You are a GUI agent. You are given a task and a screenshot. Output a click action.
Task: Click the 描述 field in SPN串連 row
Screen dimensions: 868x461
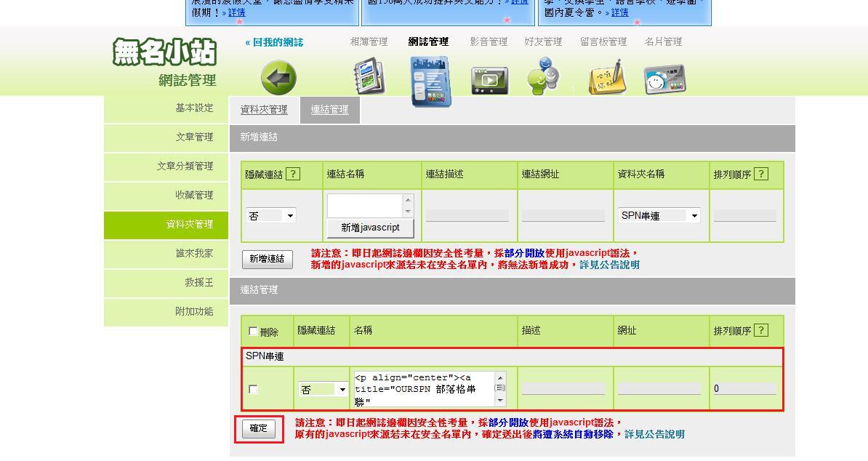[x=563, y=388]
